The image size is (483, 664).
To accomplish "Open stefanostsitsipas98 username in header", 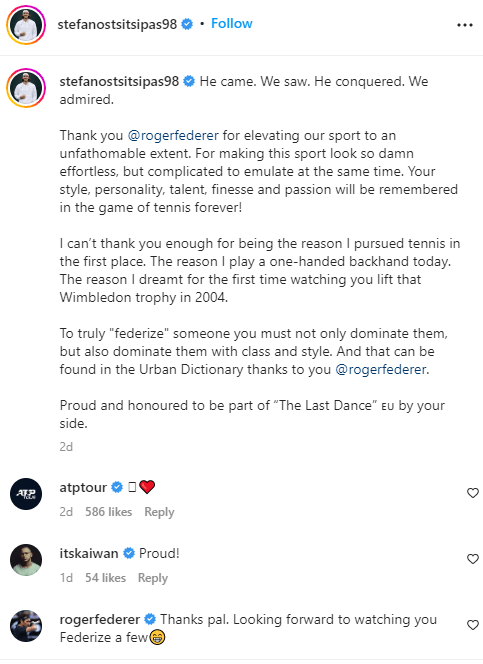I will point(117,24).
